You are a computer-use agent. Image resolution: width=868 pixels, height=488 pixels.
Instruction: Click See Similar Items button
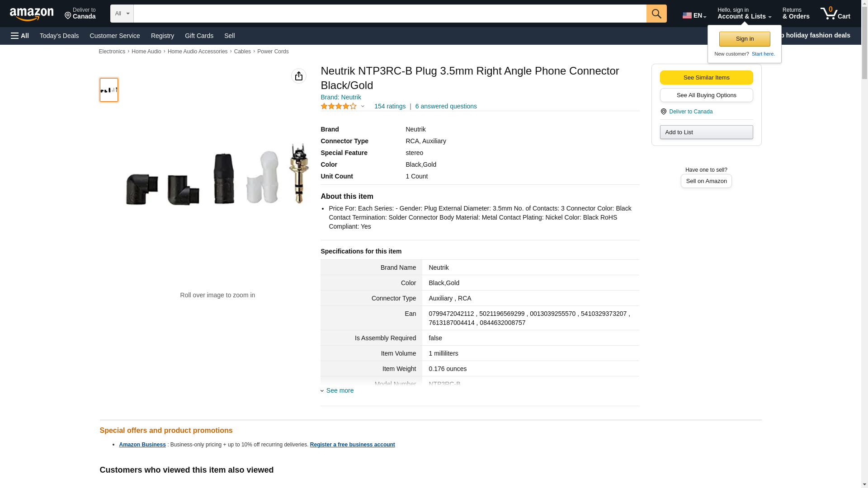coord(706,77)
